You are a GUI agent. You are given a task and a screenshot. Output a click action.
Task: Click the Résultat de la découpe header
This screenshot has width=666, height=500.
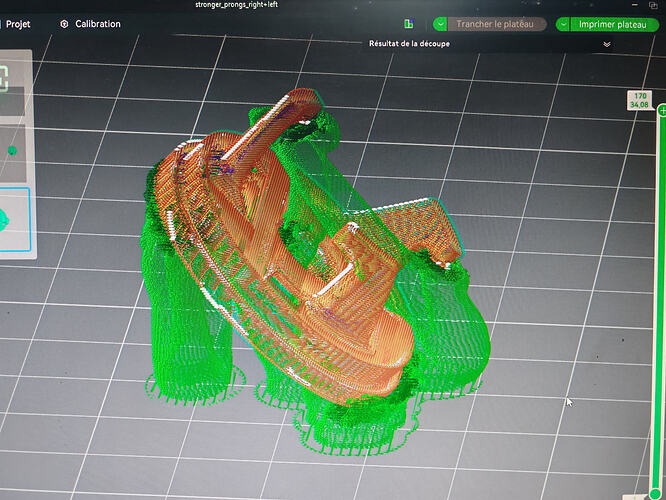tap(409, 44)
